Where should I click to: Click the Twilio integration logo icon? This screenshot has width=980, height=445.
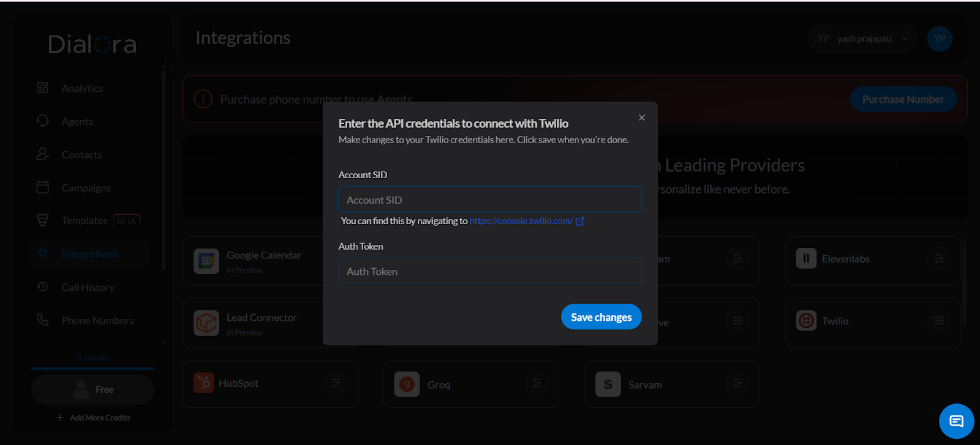(806, 321)
